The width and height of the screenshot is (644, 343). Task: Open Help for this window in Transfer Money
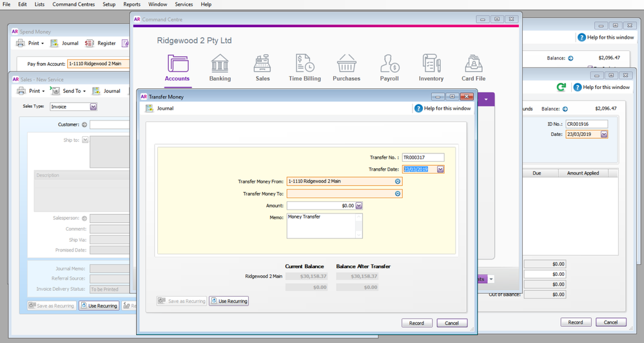(442, 108)
